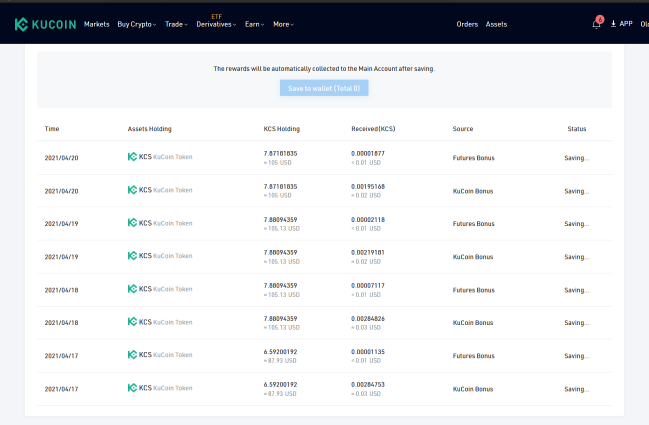The image size is (649, 425).
Task: Click the Received(KCS) column header
Action: [x=373, y=129]
